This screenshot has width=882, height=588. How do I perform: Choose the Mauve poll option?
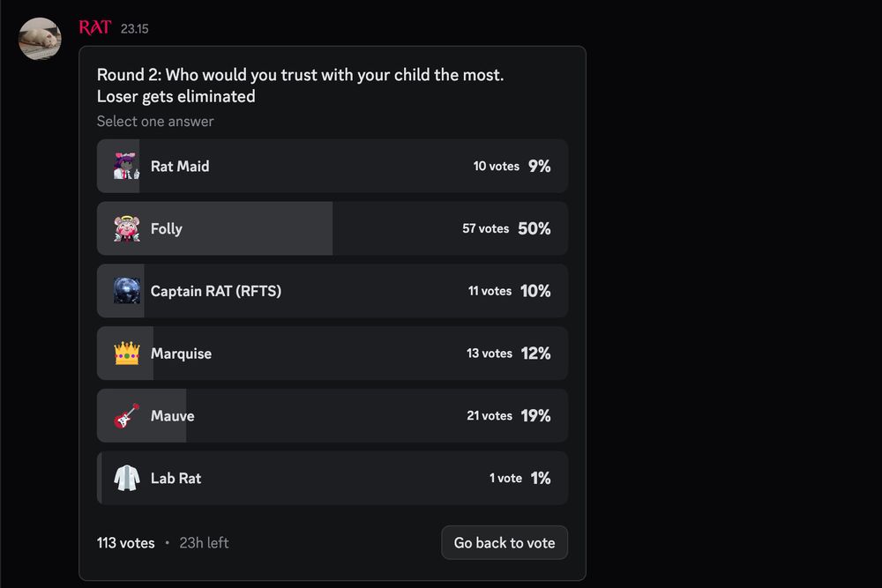332,416
